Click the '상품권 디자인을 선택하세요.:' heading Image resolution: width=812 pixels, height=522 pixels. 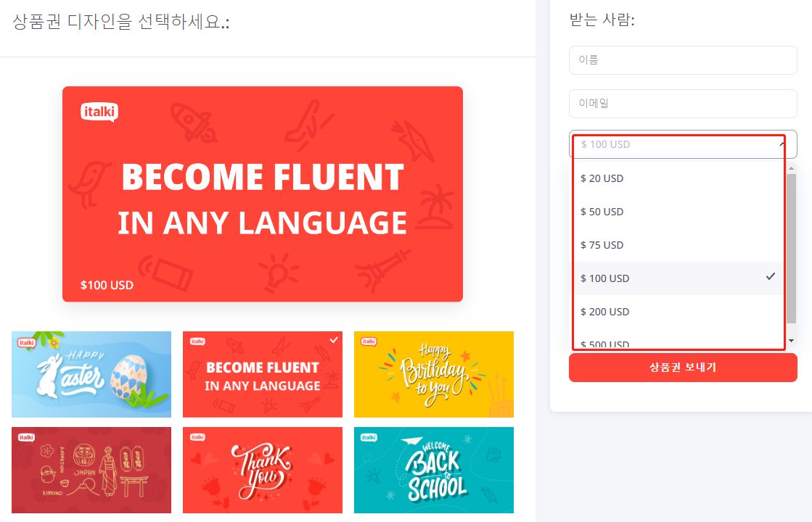tap(121, 22)
